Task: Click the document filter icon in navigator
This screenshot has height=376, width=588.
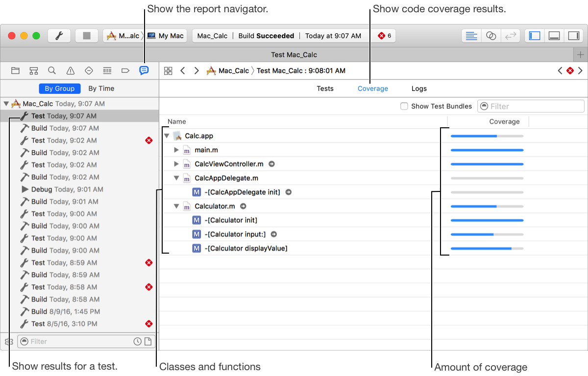Action: pyautogui.click(x=147, y=341)
